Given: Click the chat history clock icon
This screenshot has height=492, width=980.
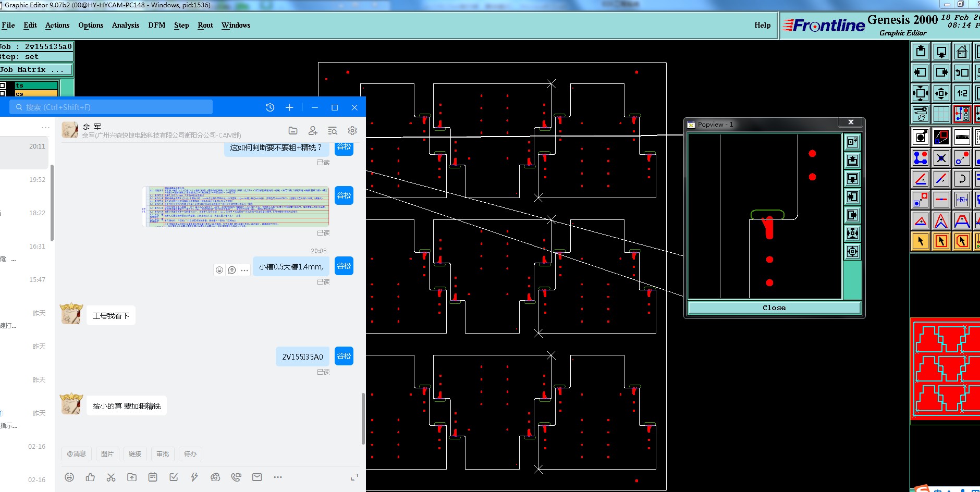Looking at the screenshot, I should pyautogui.click(x=269, y=107).
